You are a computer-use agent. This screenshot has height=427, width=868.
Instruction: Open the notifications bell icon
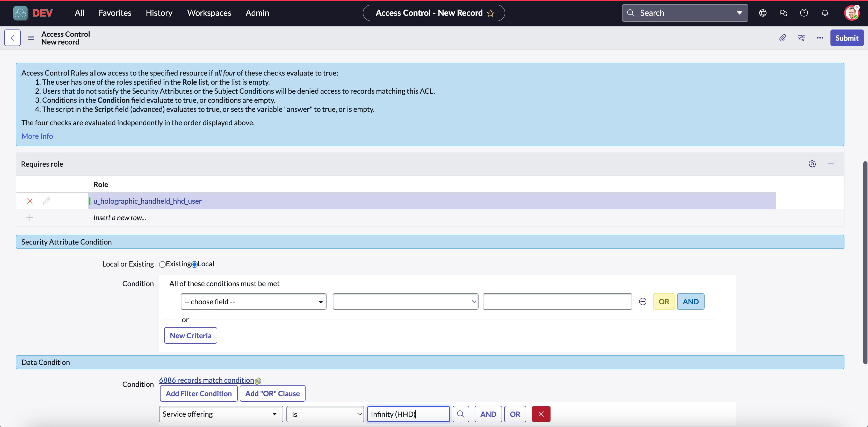click(x=825, y=13)
